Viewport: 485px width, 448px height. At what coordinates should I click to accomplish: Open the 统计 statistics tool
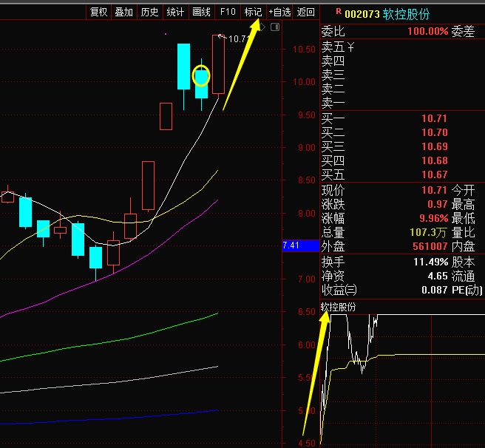(175, 12)
